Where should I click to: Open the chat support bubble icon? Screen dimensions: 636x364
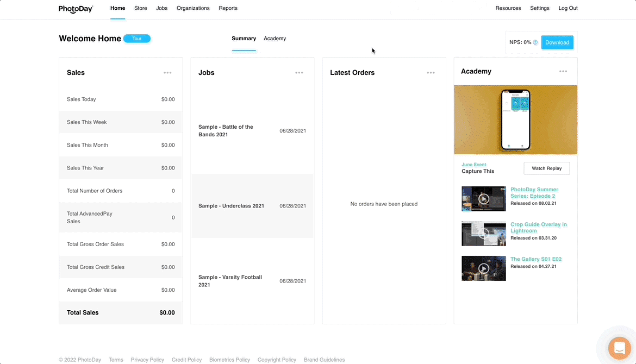pos(619,348)
